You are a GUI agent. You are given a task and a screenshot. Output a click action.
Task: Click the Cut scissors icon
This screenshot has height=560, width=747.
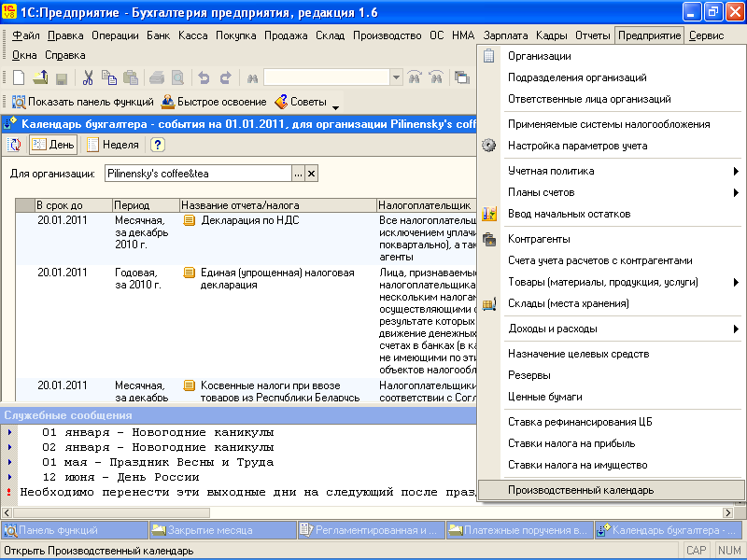[88, 77]
